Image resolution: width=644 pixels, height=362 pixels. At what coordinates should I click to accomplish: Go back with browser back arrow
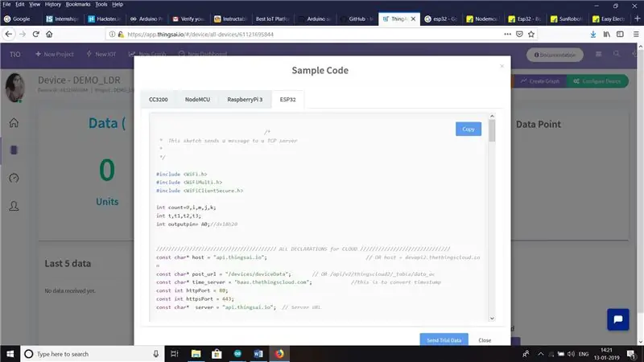[9, 34]
